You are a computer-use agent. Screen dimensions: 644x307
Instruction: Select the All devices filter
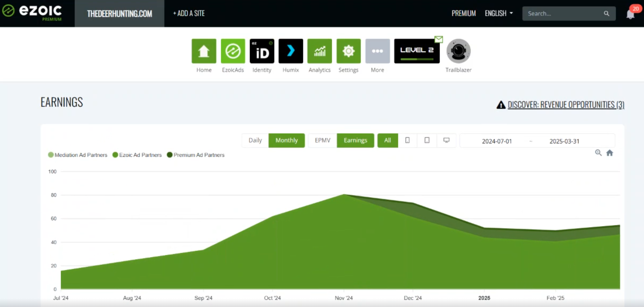(x=387, y=140)
